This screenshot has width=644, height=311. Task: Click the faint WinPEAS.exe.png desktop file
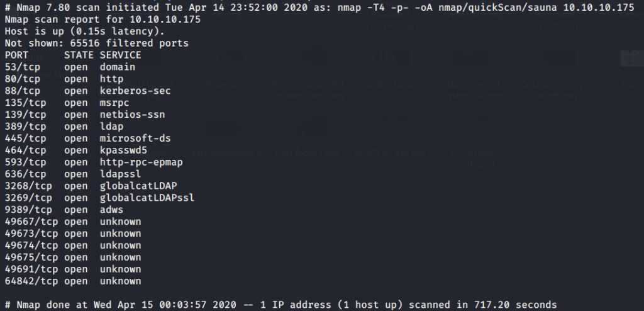coord(391,153)
